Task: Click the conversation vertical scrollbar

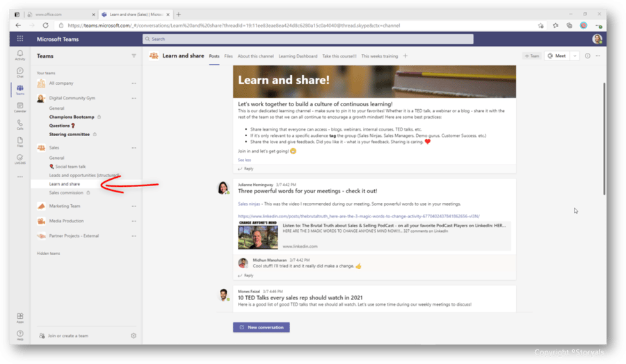Action: [604, 138]
